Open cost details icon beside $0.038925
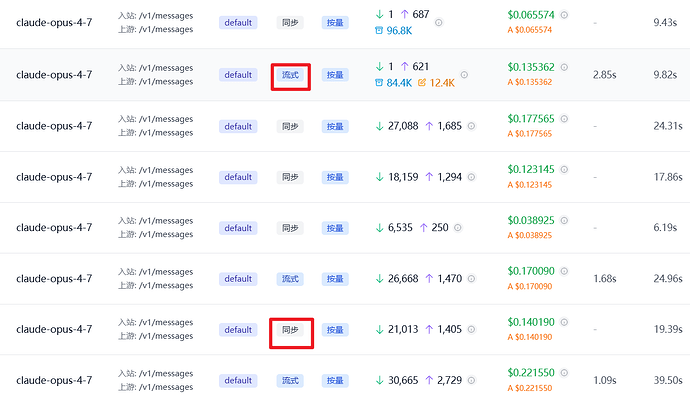Viewport: 690px width, 403px height. click(564, 220)
